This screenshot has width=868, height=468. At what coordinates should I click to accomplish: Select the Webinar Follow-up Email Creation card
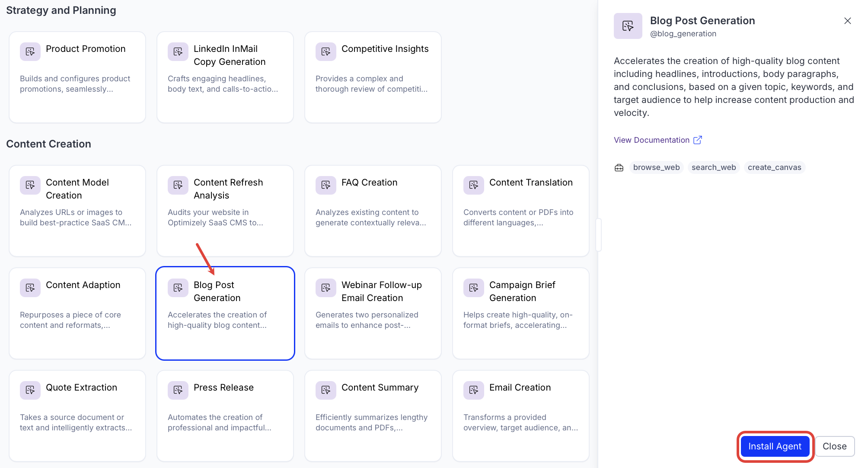[x=373, y=314]
